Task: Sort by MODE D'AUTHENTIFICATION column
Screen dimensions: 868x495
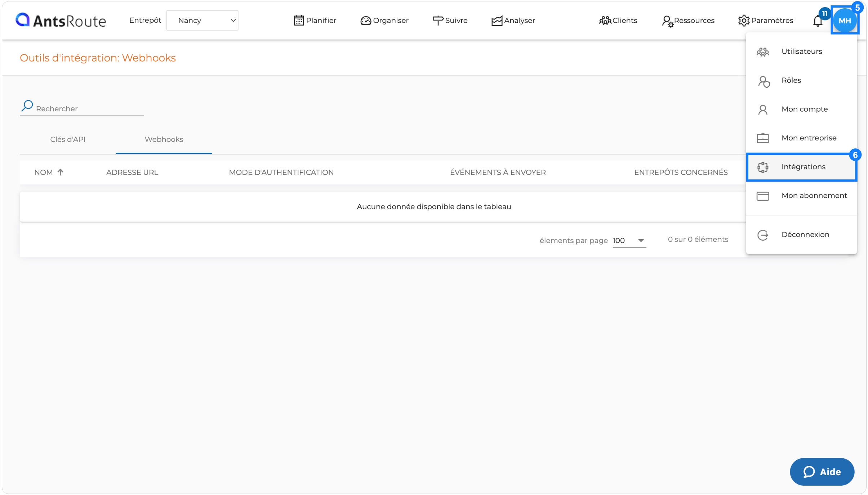Action: click(281, 172)
